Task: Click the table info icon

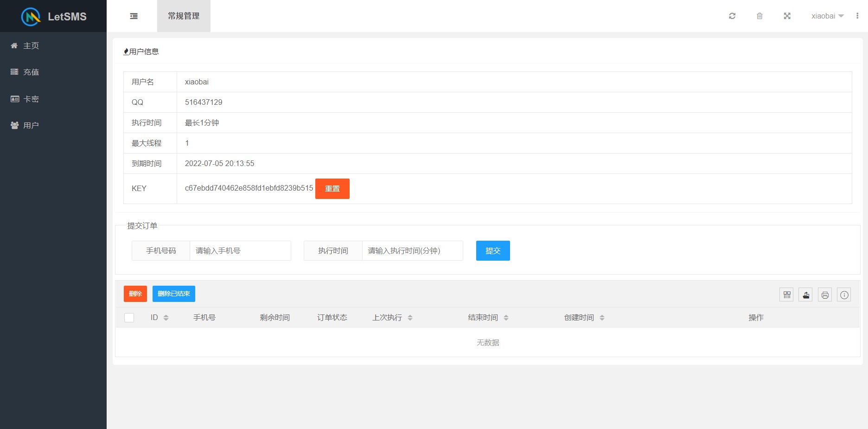Action: coord(844,295)
